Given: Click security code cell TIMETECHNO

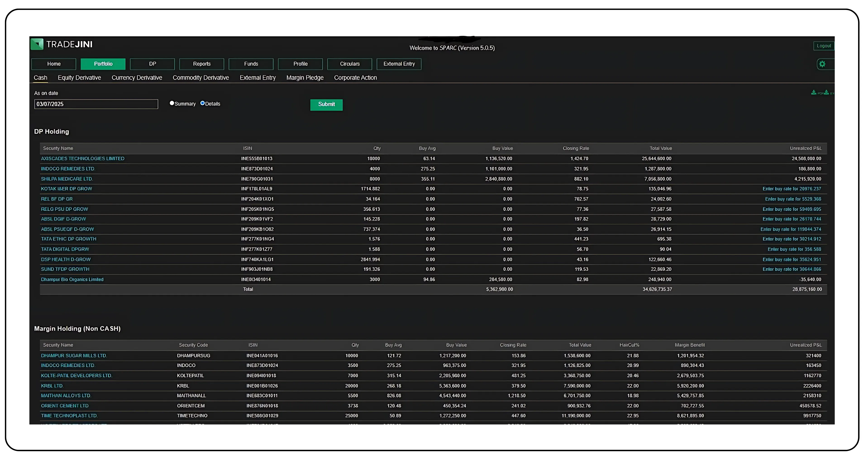Looking at the screenshot, I should coord(192,416).
